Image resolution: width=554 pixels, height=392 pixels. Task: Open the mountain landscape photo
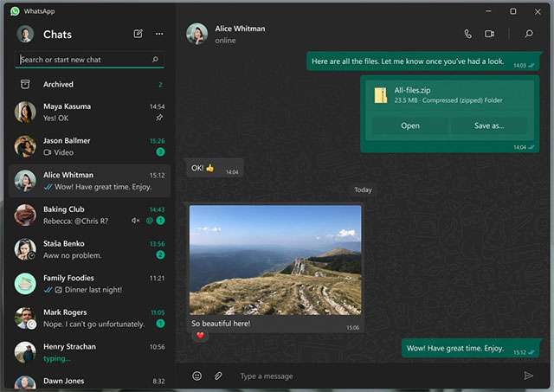pyautogui.click(x=275, y=260)
